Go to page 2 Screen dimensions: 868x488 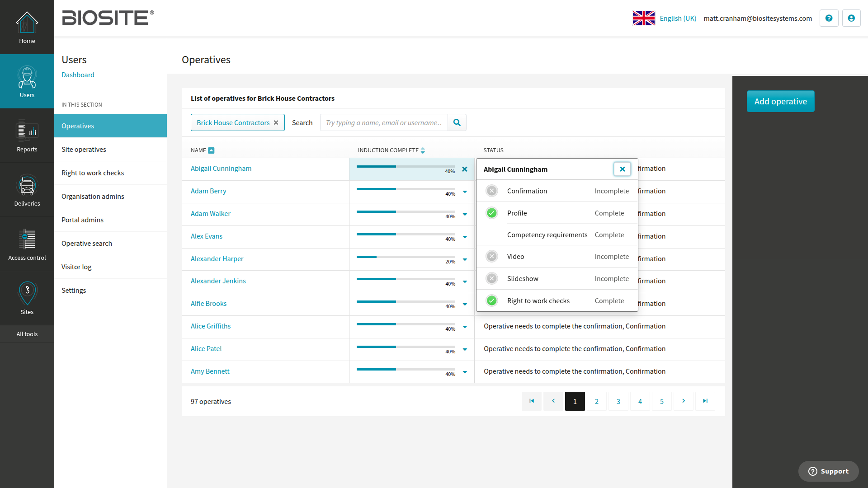tap(597, 401)
